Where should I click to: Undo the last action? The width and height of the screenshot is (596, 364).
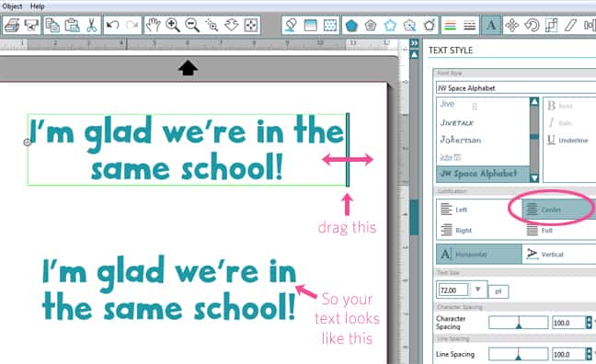112,26
